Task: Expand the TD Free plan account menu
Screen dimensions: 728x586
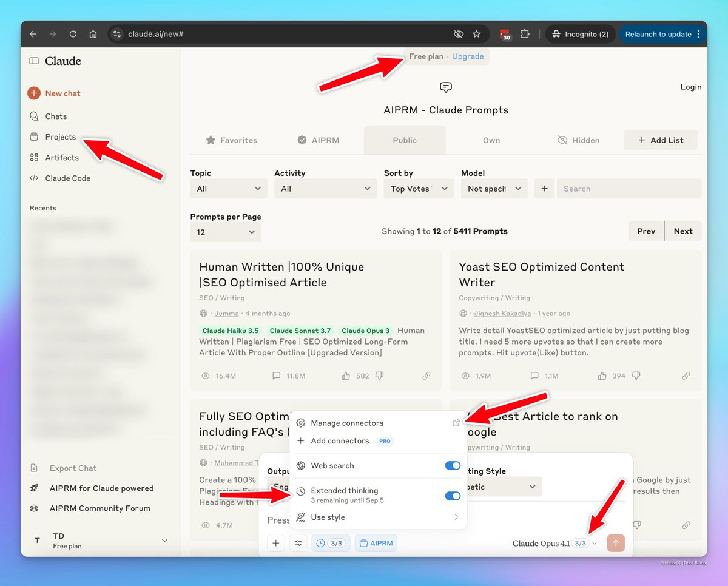Action: click(101, 541)
